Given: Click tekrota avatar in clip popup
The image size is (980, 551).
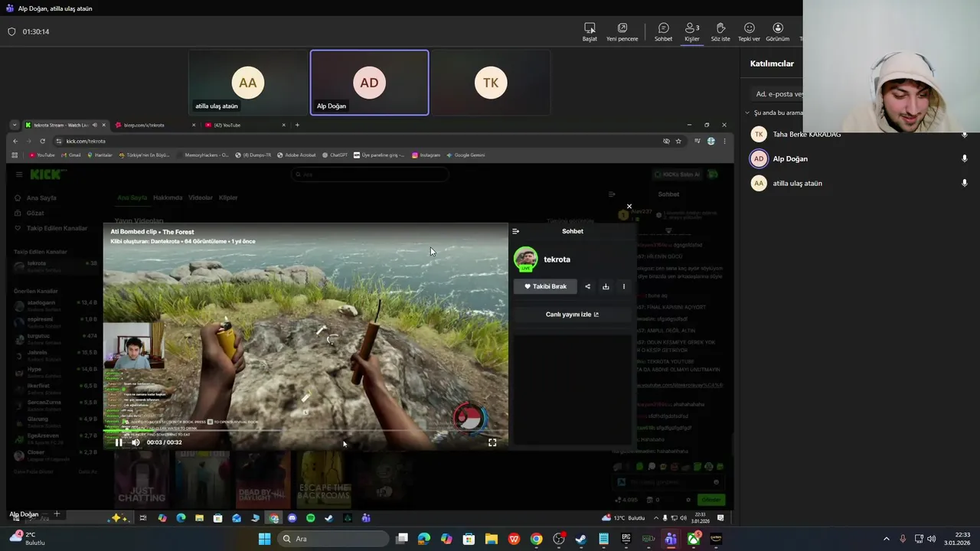Looking at the screenshot, I should point(525,259).
